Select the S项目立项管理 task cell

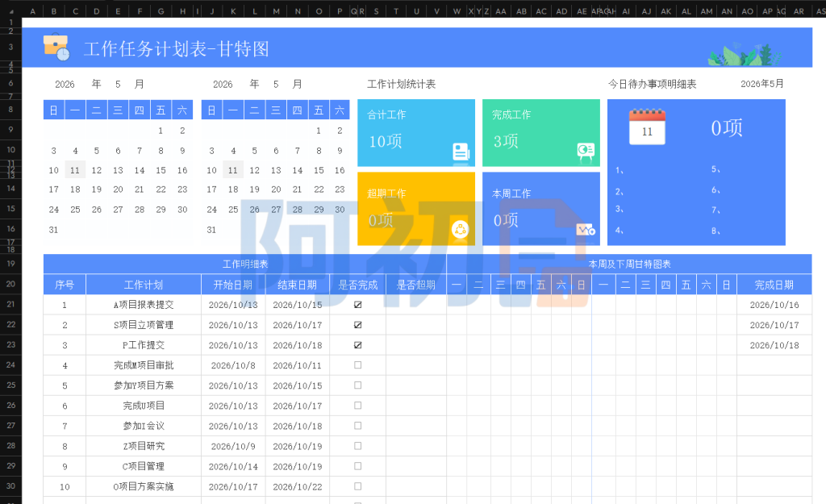(x=144, y=325)
